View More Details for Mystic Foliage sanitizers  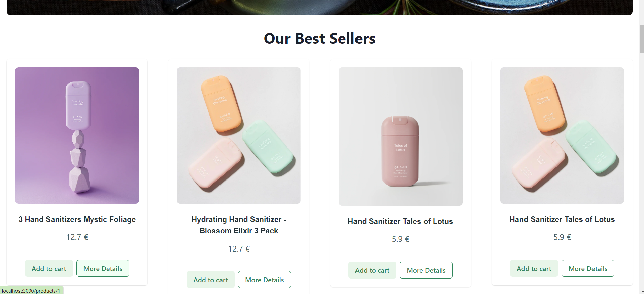[x=103, y=268]
